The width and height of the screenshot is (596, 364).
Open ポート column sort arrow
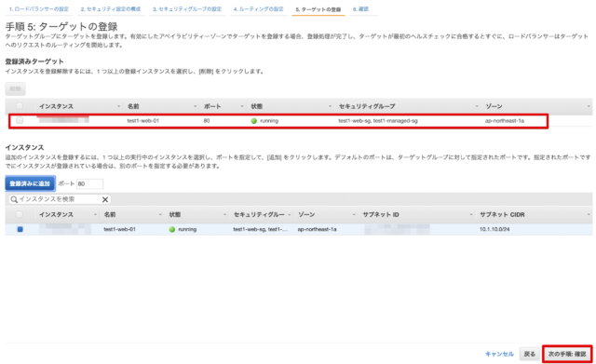pos(242,106)
